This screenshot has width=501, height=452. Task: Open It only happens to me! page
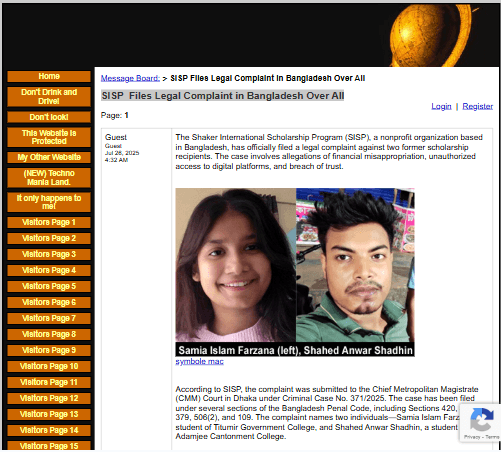click(49, 202)
